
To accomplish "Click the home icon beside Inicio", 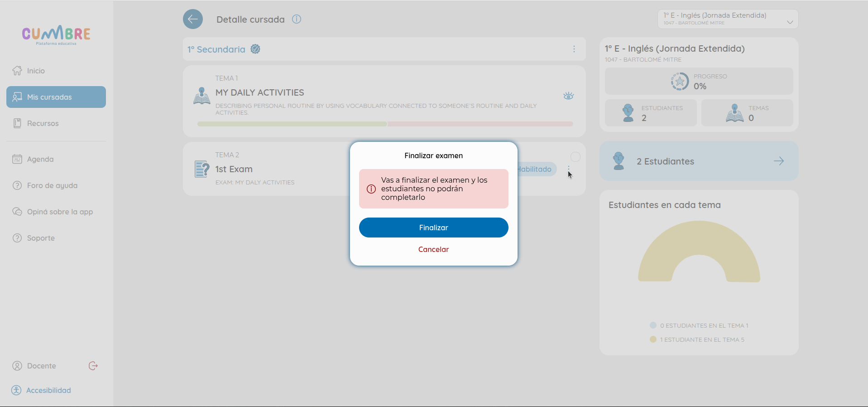I will tap(17, 71).
